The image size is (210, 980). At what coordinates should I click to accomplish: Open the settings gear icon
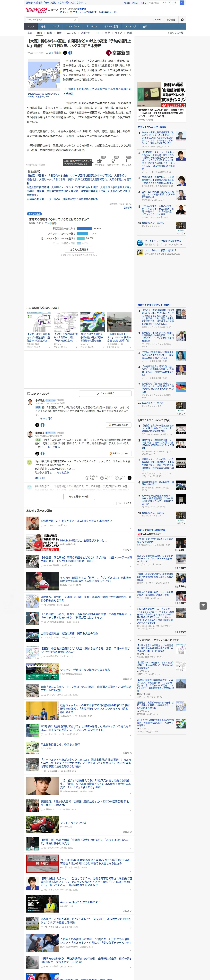tap(182, 19)
